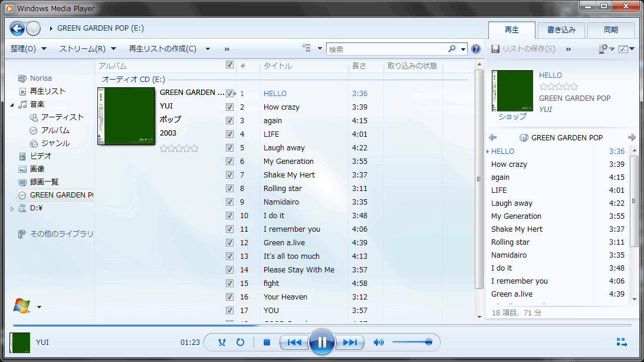The image size is (644, 362).
Task: Skip to the next track
Action: (350, 343)
